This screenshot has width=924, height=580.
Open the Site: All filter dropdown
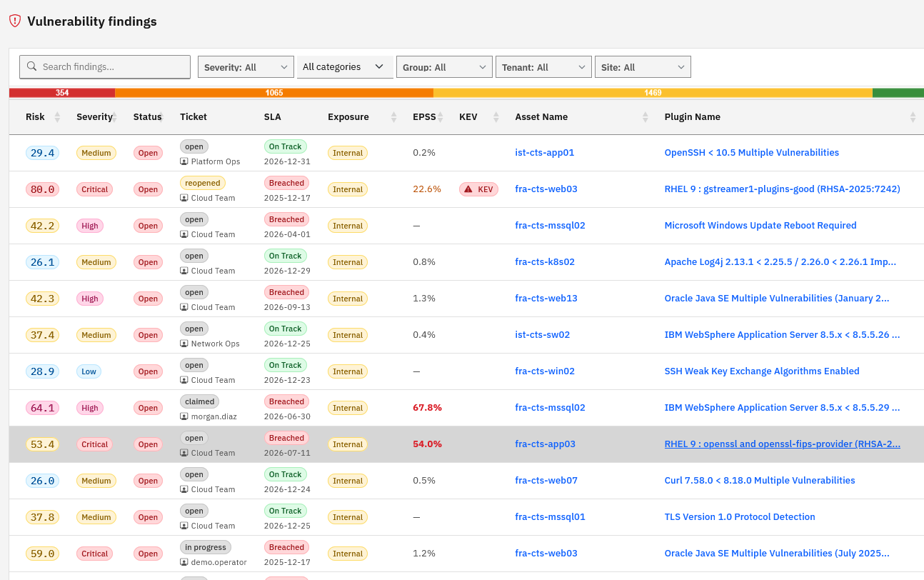coord(643,67)
